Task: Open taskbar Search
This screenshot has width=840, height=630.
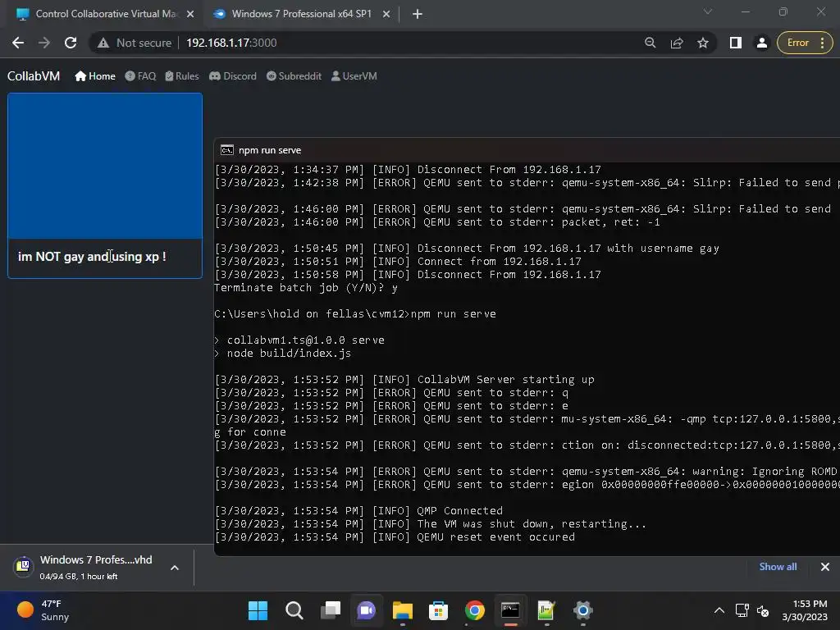Action: tap(294, 610)
